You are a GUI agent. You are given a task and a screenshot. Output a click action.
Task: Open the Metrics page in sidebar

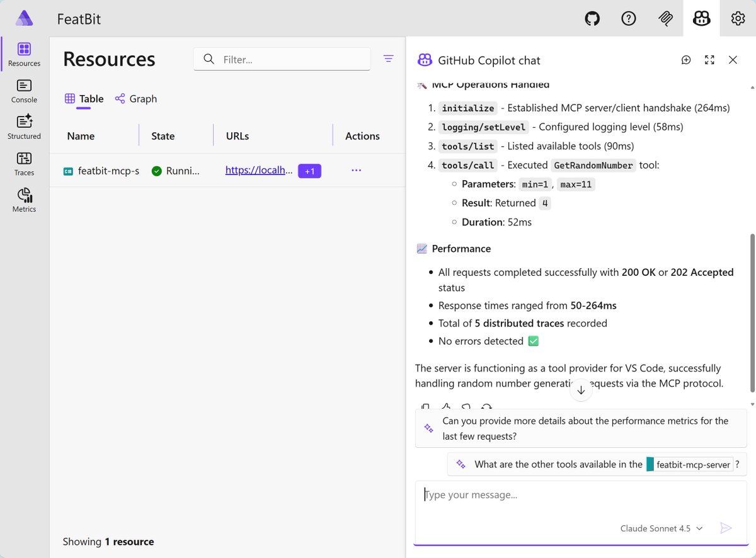pyautogui.click(x=25, y=200)
